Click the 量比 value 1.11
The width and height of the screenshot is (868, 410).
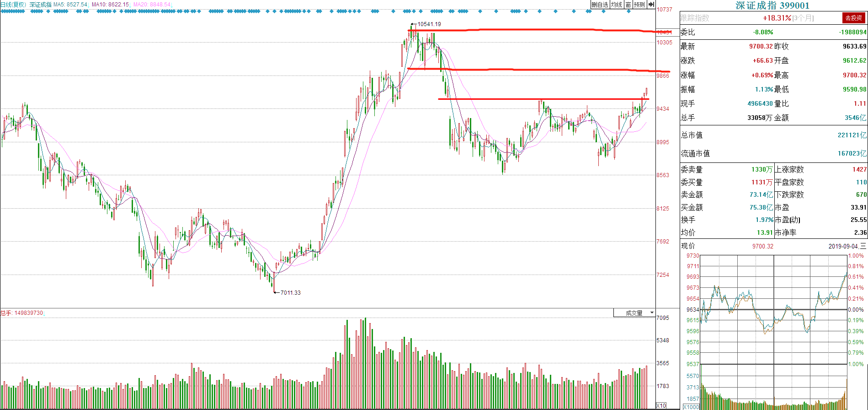tap(860, 103)
